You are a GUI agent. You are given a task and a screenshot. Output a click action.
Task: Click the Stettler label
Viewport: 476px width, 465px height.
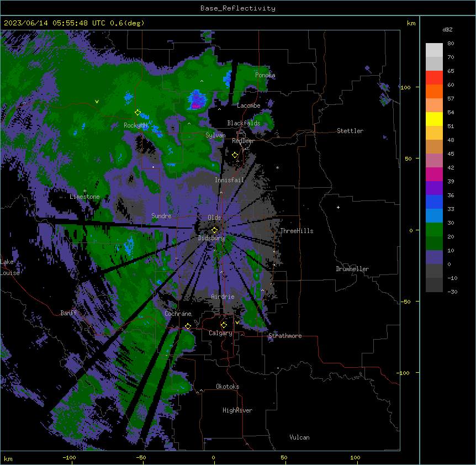click(350, 131)
